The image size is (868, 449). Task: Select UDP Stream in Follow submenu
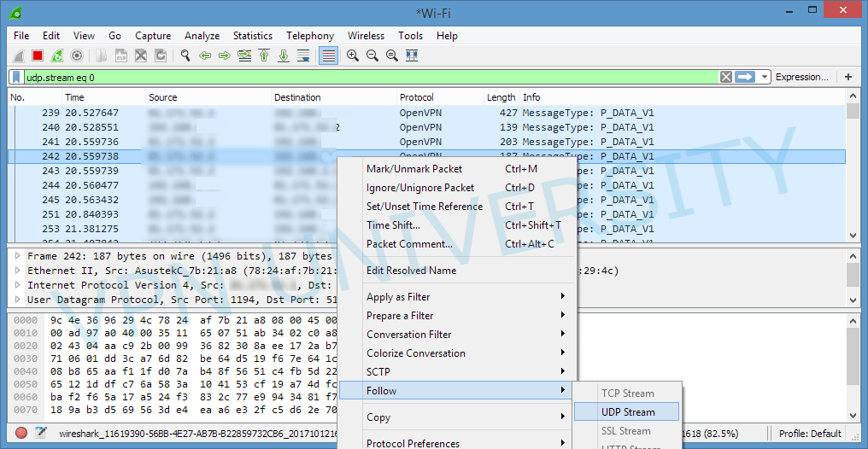pyautogui.click(x=626, y=412)
